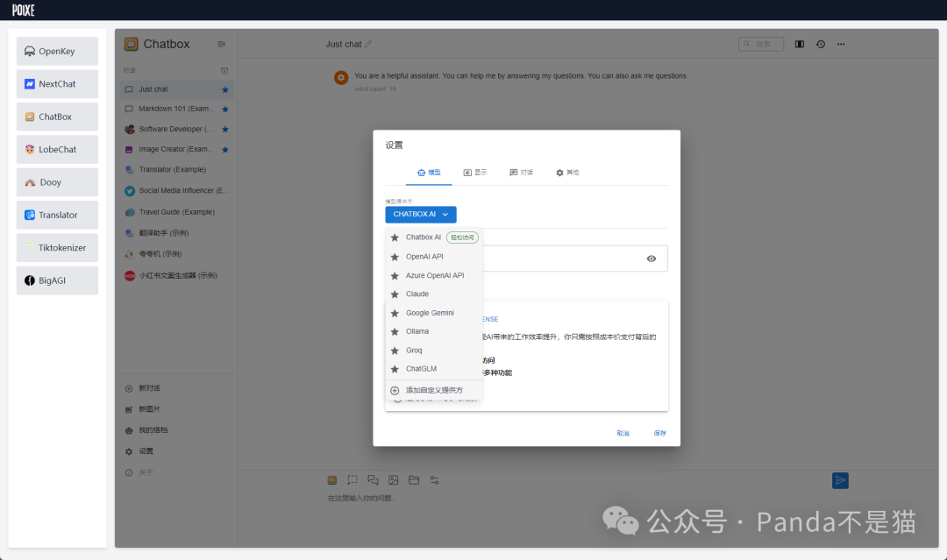Viewport: 947px width, 560px height.
Task: Click the POIXE logo
Action: [x=24, y=11]
